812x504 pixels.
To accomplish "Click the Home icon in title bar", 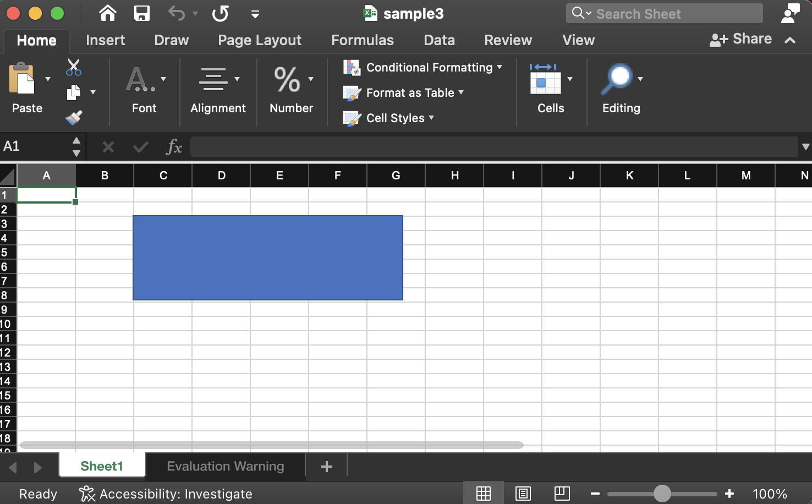I will 108,13.
